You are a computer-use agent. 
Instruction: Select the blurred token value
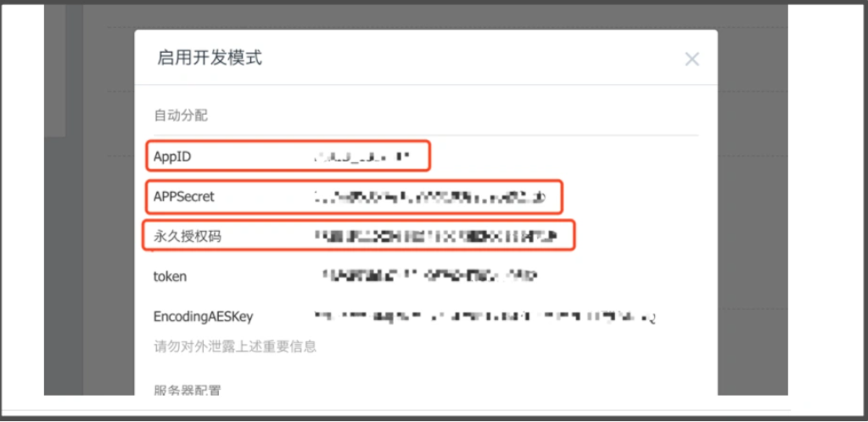pos(429,275)
